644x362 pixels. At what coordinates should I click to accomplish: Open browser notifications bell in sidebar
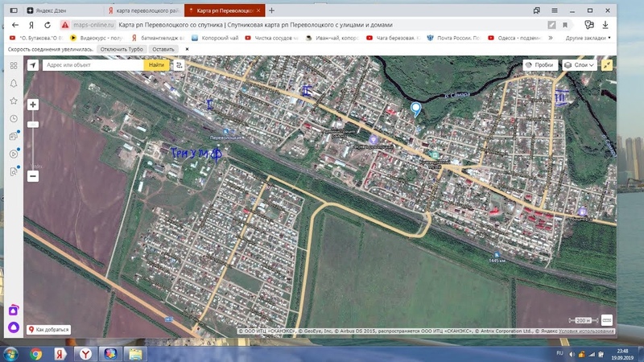pos(13,83)
